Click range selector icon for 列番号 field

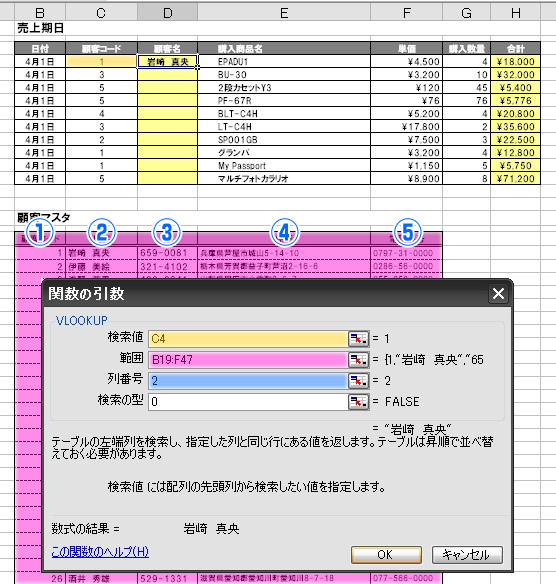click(358, 381)
